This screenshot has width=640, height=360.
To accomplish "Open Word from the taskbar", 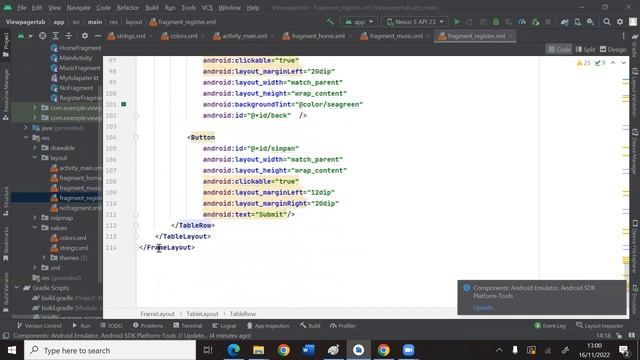I will (x=309, y=350).
